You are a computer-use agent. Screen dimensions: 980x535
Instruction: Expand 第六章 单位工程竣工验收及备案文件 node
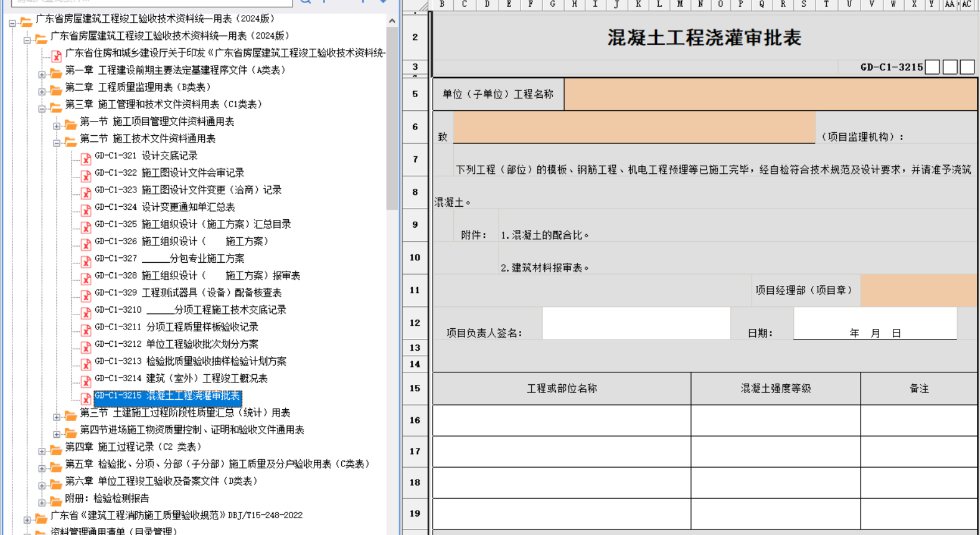[x=42, y=486]
